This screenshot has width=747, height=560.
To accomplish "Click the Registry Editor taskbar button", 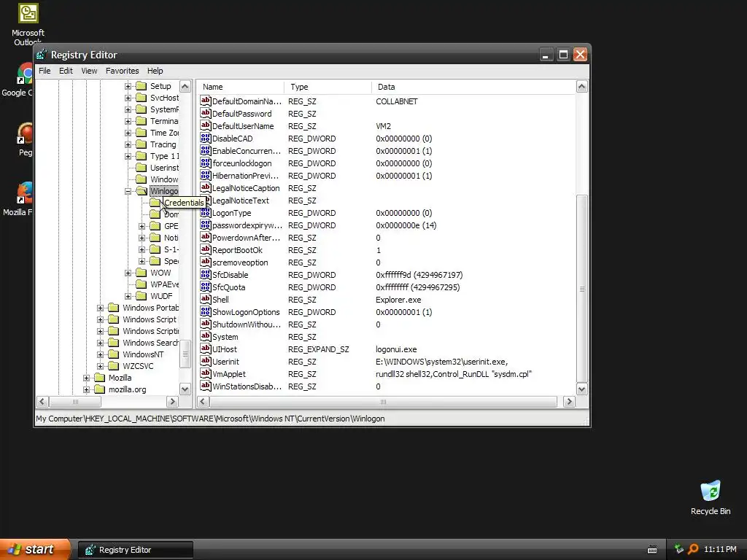I will point(136,550).
